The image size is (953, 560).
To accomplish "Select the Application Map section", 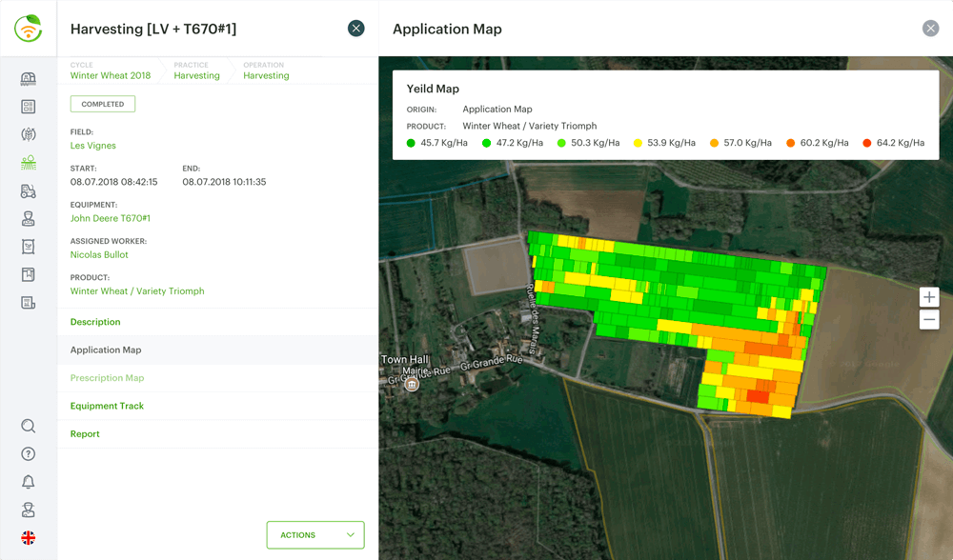I will coord(106,350).
